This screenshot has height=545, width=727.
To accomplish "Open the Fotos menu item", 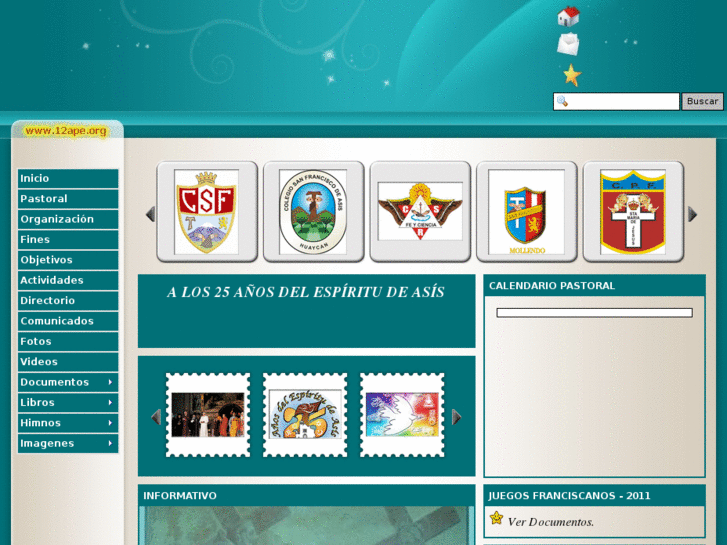I will [68, 342].
